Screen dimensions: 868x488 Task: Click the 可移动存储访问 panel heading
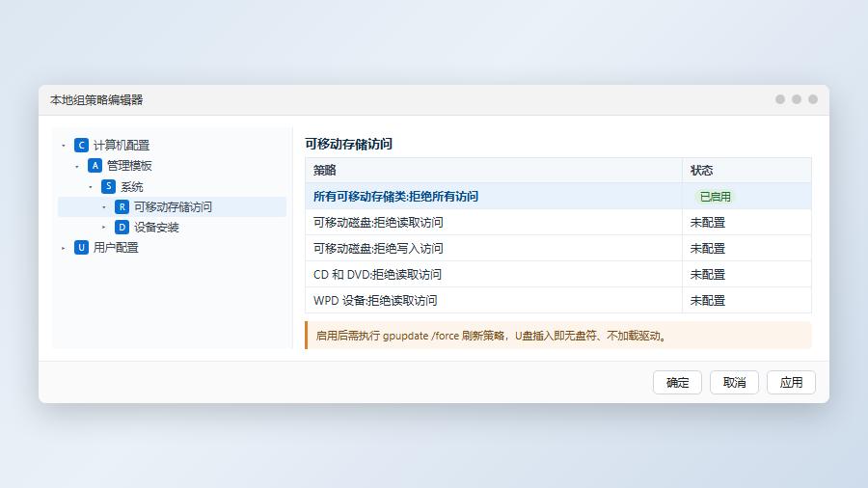(349, 144)
